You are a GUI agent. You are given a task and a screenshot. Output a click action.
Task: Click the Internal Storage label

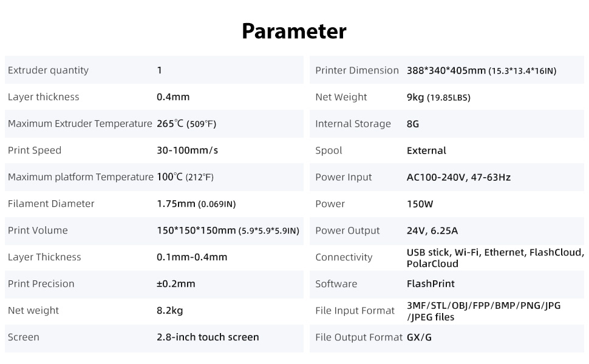tap(353, 124)
